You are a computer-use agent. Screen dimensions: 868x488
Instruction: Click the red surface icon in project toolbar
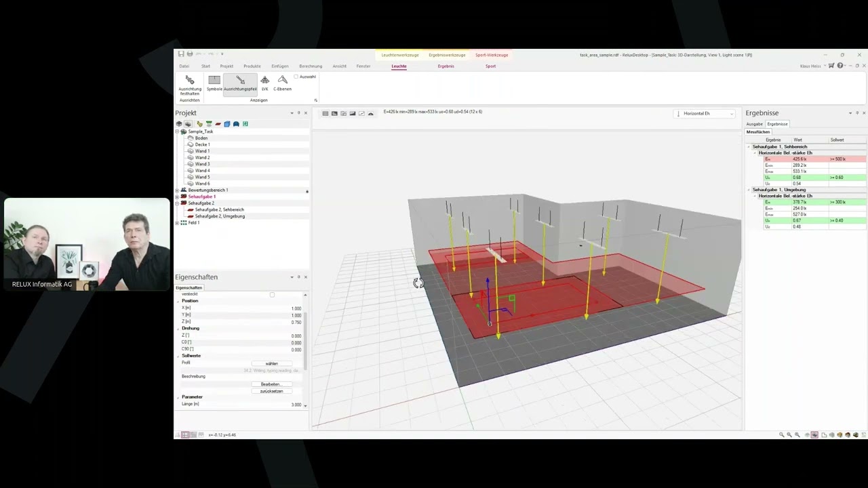point(218,124)
